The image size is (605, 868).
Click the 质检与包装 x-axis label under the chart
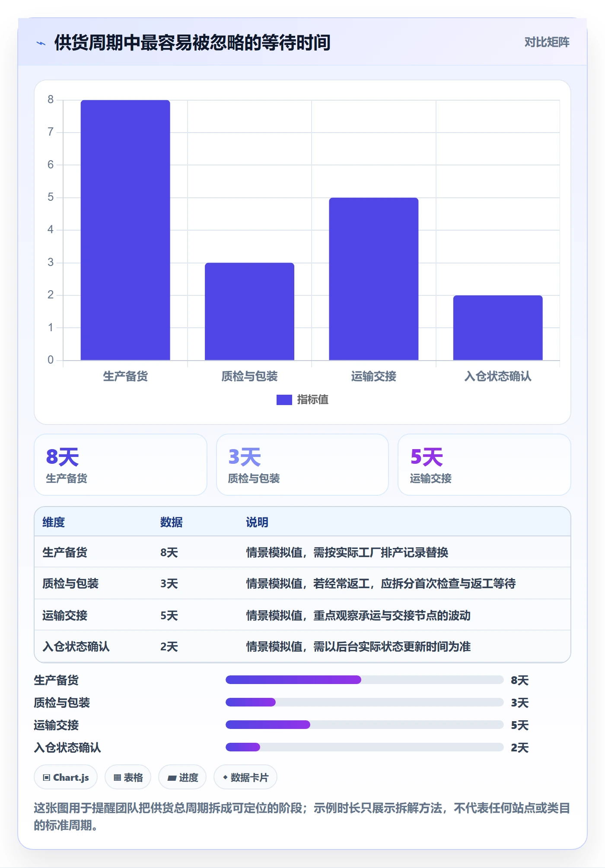[249, 377]
